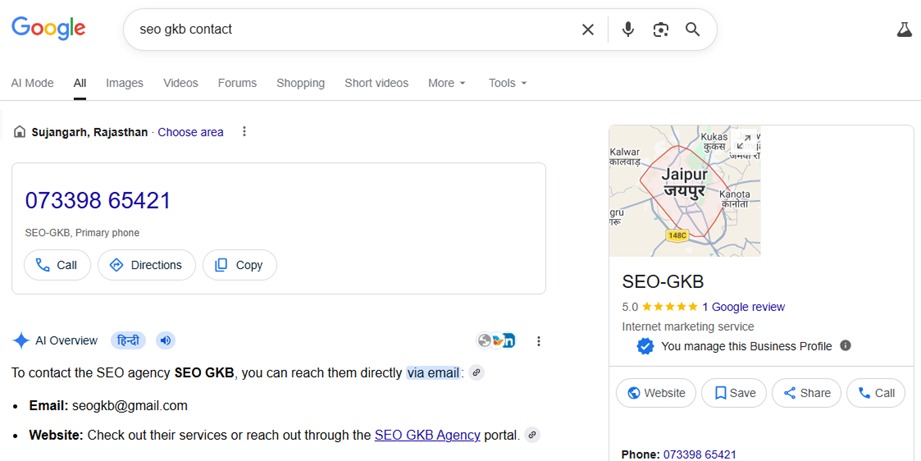The height and width of the screenshot is (461, 921).
Task: Click the Website button in business panel
Action: click(x=656, y=393)
